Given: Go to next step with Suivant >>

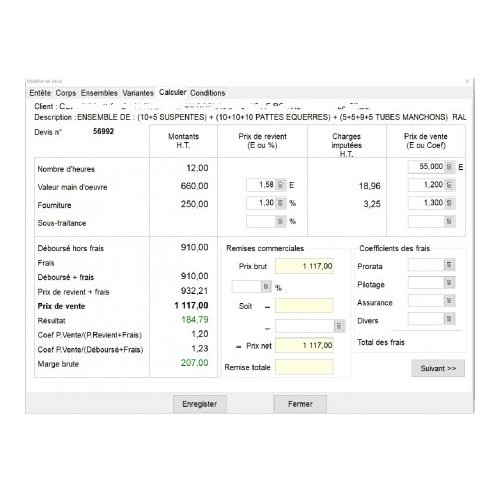Looking at the screenshot, I should point(438,368).
